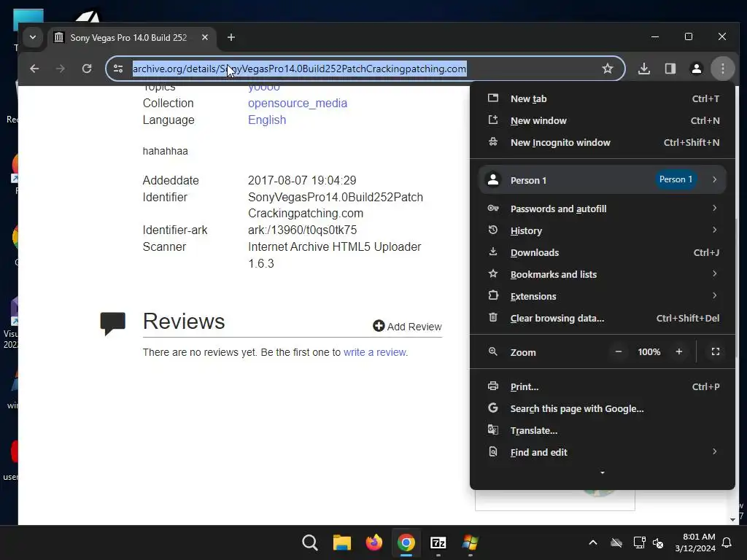Expand the Extensions submenu
Viewport: 747px width, 560px height.
point(603,296)
